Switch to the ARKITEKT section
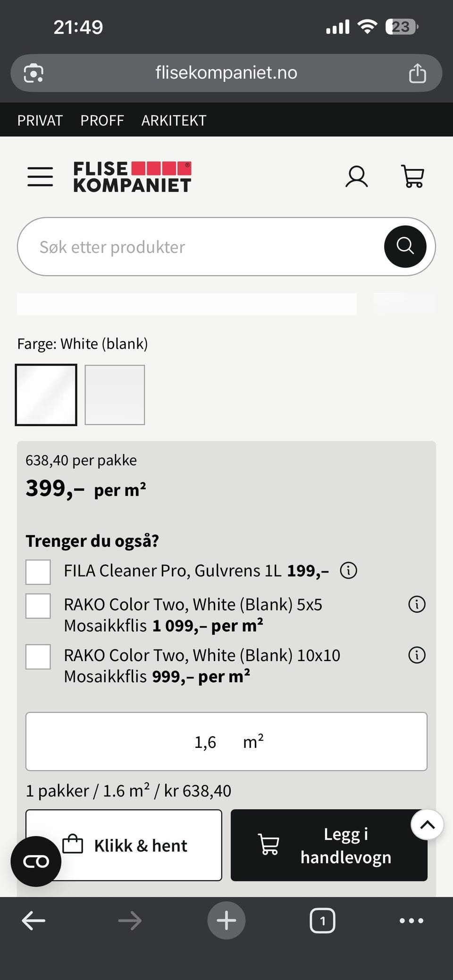The width and height of the screenshot is (453, 980). [174, 120]
